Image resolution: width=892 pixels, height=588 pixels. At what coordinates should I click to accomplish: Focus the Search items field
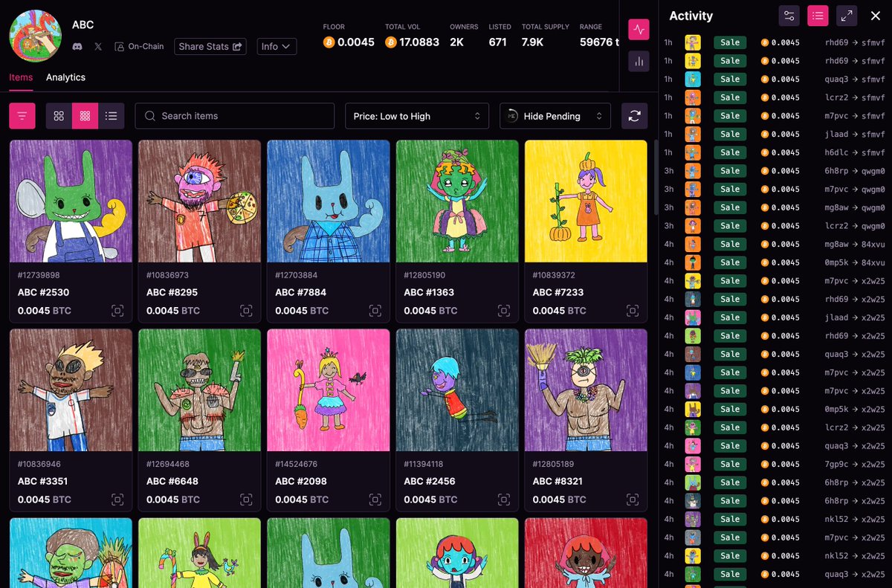235,116
